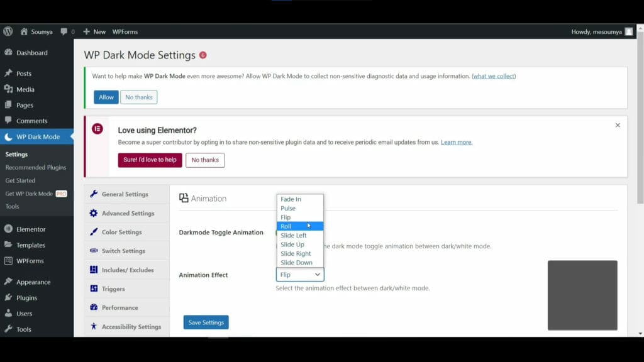644x362 pixels.
Task: Click the page vertical scrollbar
Action: (x=640, y=117)
